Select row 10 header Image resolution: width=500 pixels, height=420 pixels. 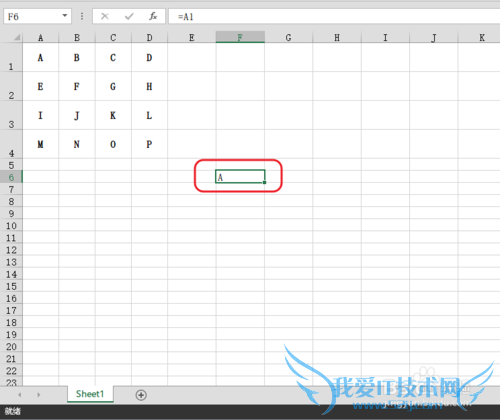(11, 226)
